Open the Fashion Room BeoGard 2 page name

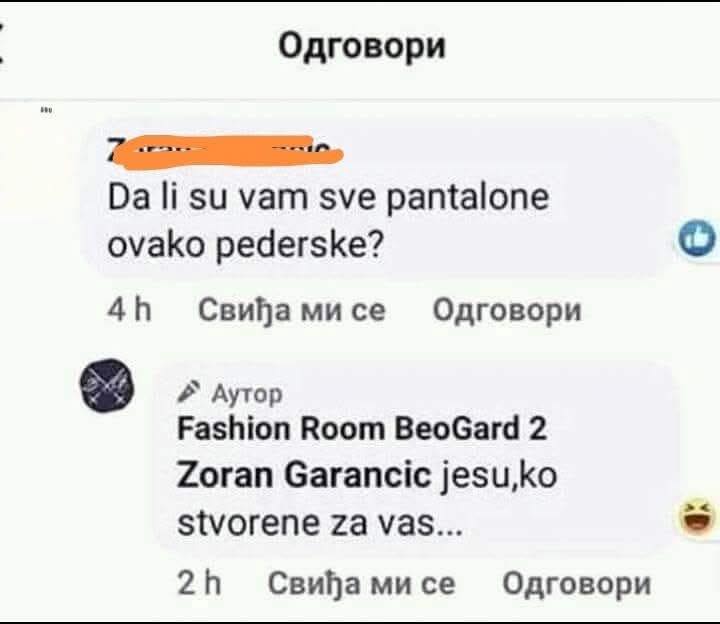pos(362,429)
